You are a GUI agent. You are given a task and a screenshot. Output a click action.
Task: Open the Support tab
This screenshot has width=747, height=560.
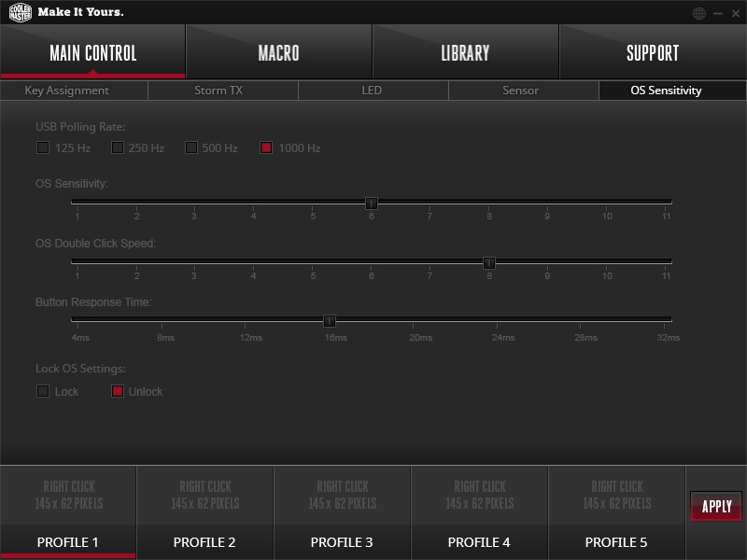point(653,52)
